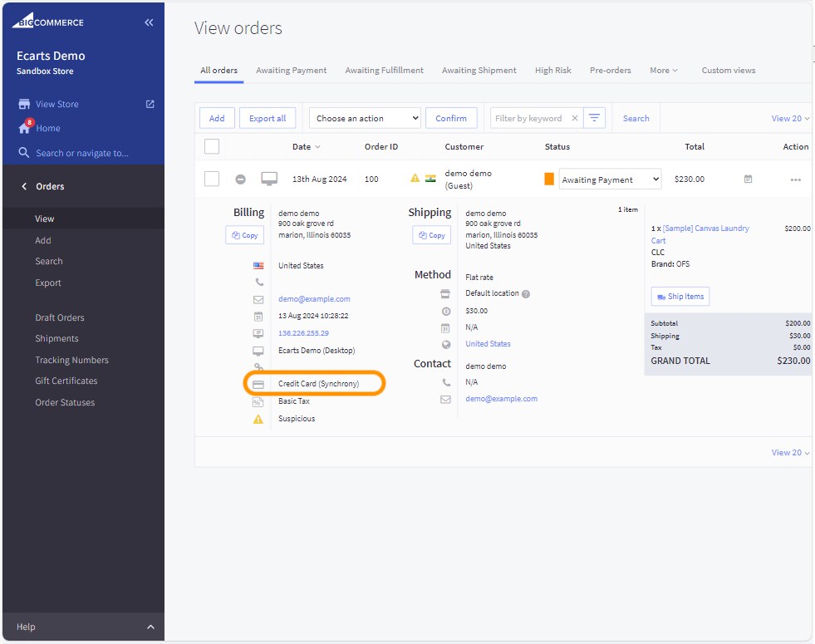
Task: Click the filter settings icon beside keyword field
Action: pyautogui.click(x=594, y=118)
